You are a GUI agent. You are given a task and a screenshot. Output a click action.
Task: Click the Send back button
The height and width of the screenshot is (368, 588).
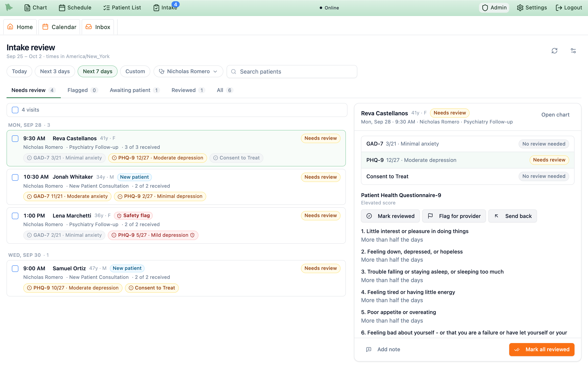click(x=513, y=216)
